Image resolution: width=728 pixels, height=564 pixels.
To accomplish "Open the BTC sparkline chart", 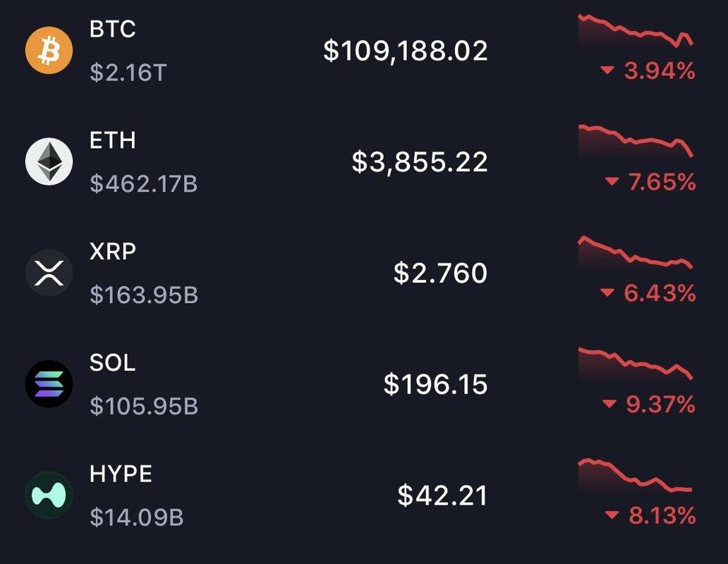I will coord(636,31).
